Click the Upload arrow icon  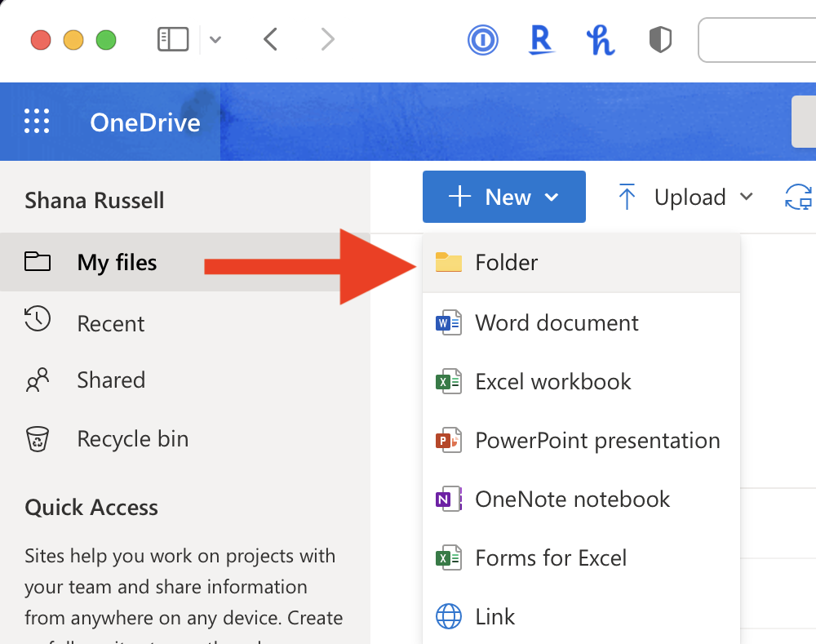coord(627,197)
